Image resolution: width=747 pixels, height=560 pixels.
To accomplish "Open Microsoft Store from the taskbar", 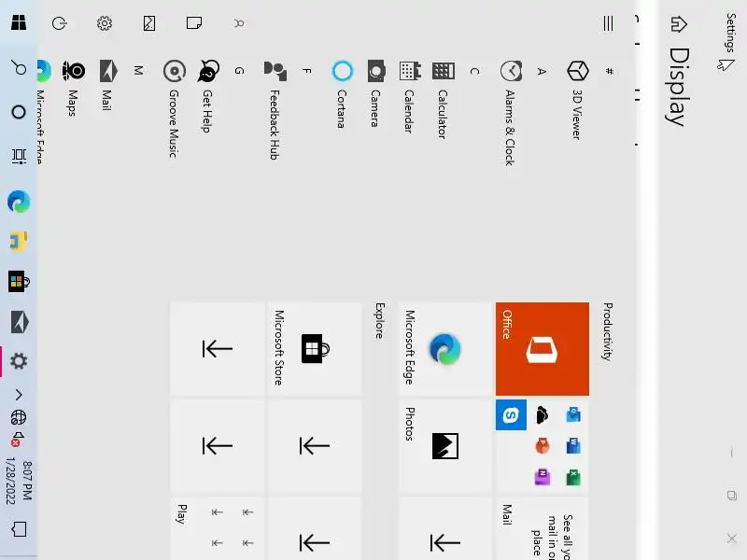I will click(19, 282).
